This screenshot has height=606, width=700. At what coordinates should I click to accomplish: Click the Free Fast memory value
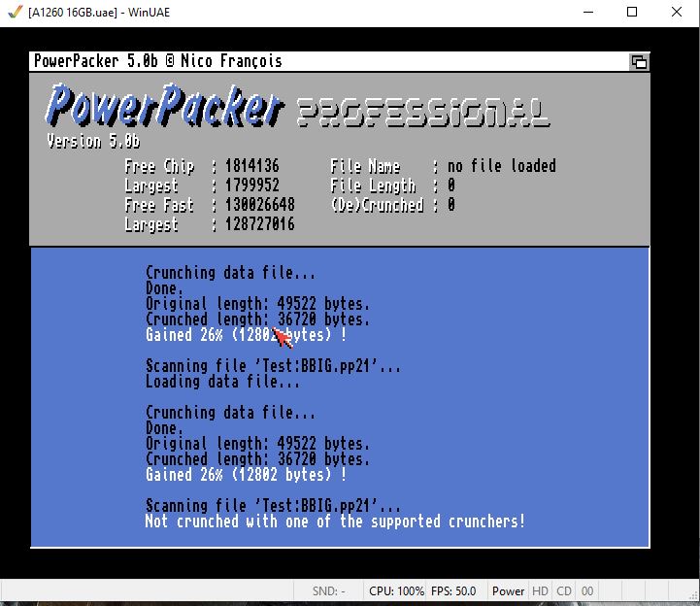pos(259,205)
